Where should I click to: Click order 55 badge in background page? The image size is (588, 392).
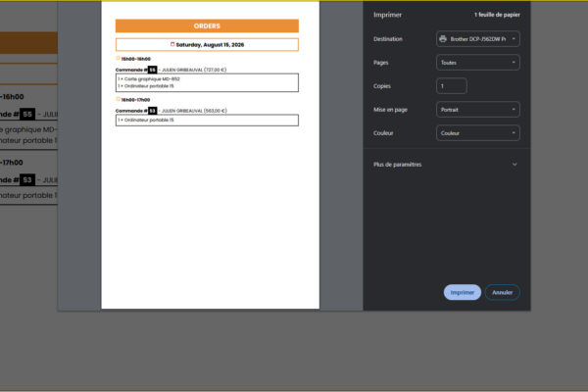27,114
